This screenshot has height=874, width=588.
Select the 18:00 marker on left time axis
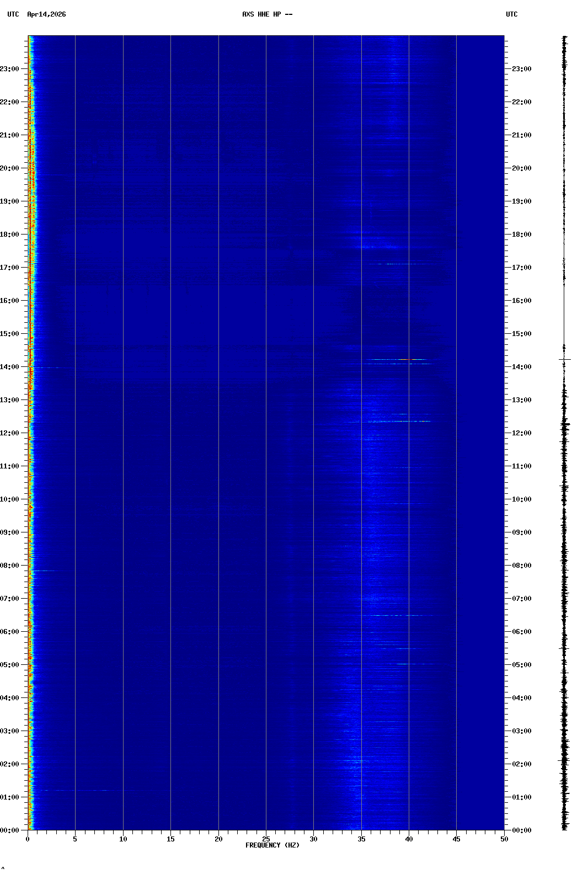click(10, 235)
